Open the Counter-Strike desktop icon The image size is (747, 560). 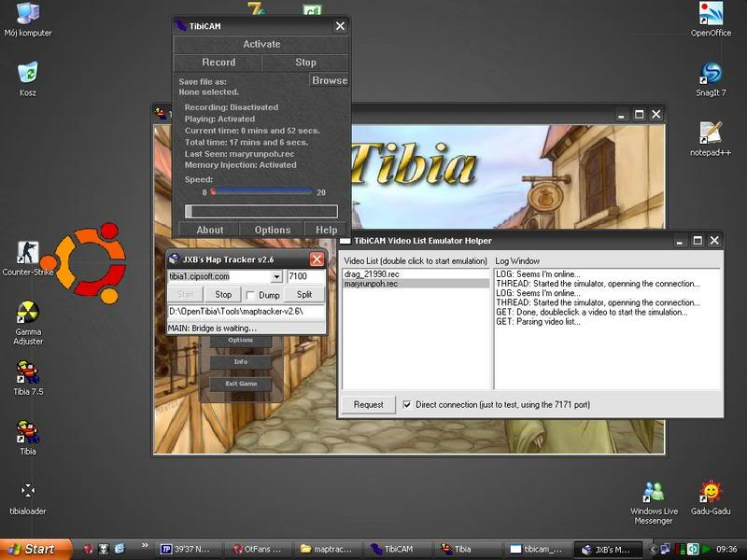[x=28, y=259]
